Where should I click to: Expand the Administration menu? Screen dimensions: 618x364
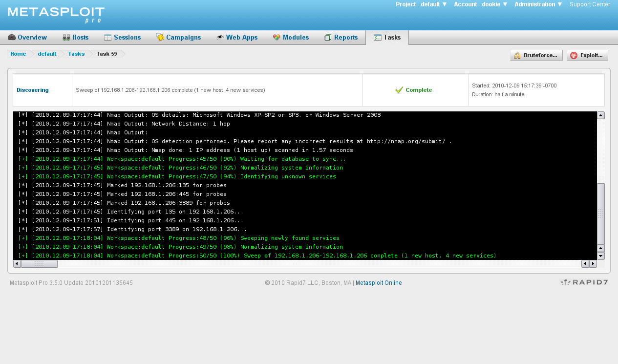coord(537,4)
